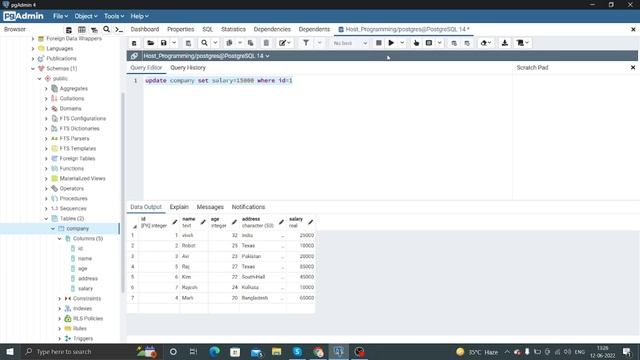Click the delete rows trash icon
Viewport: 640px width, 360px height.
click(x=266, y=43)
